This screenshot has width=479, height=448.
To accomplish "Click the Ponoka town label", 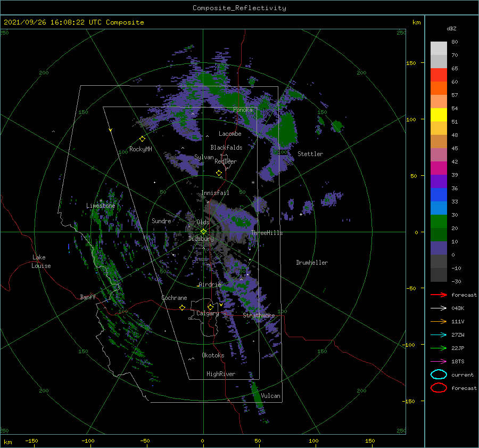I will [243, 110].
